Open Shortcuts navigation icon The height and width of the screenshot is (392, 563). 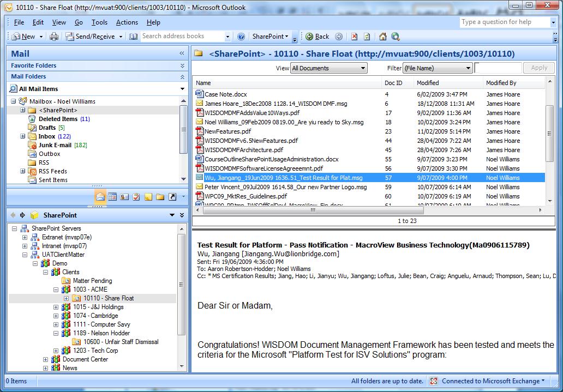click(x=172, y=197)
